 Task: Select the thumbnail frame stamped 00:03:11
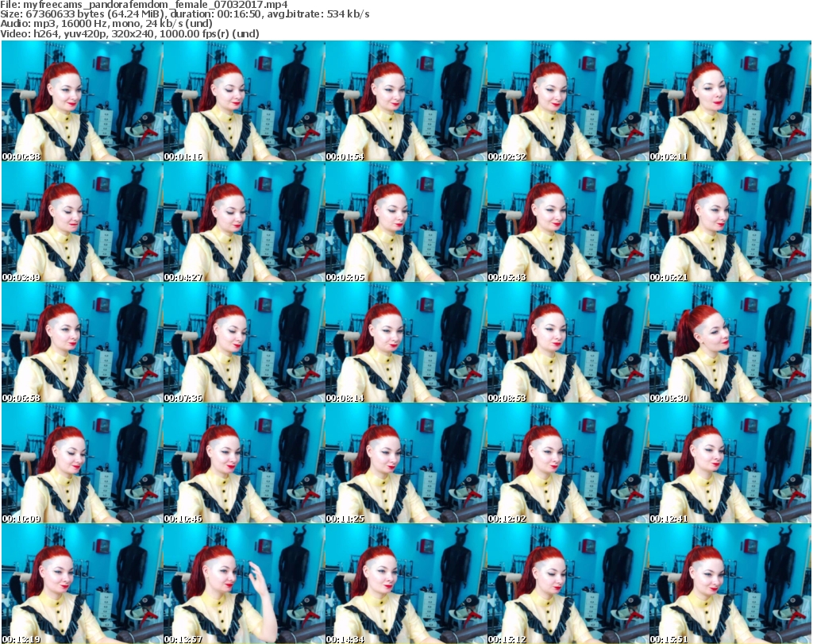click(x=730, y=101)
